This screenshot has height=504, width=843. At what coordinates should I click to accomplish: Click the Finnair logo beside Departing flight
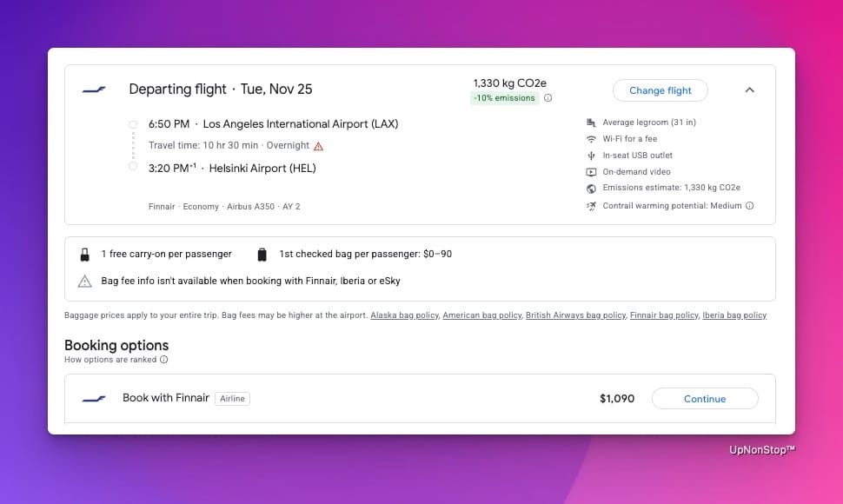[94, 90]
